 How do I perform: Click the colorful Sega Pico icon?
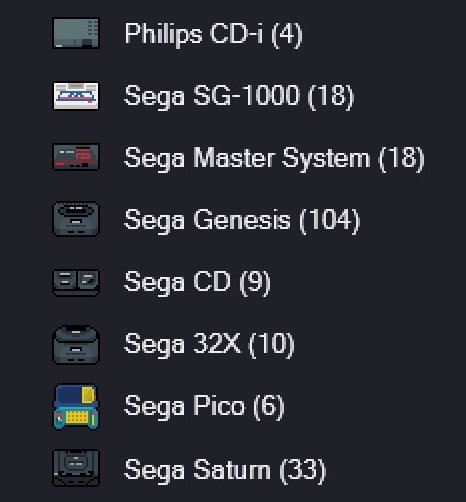(76, 407)
